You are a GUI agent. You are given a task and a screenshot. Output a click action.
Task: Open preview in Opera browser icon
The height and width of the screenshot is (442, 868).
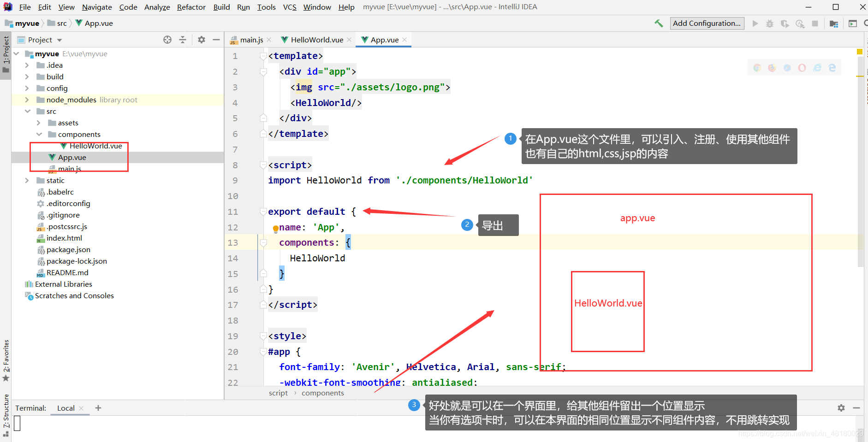tap(802, 68)
